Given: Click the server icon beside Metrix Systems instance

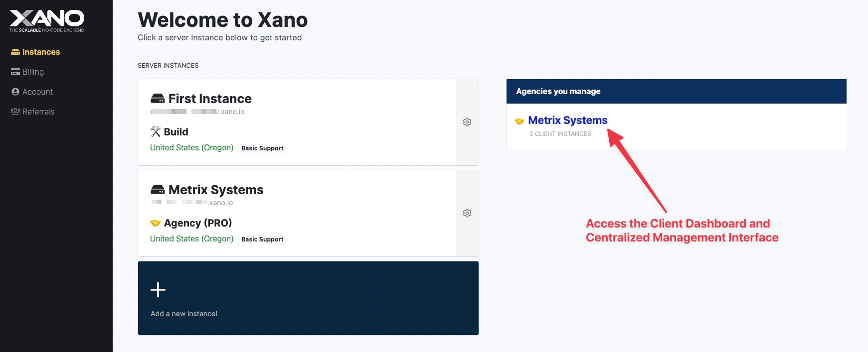Looking at the screenshot, I should click(x=158, y=189).
